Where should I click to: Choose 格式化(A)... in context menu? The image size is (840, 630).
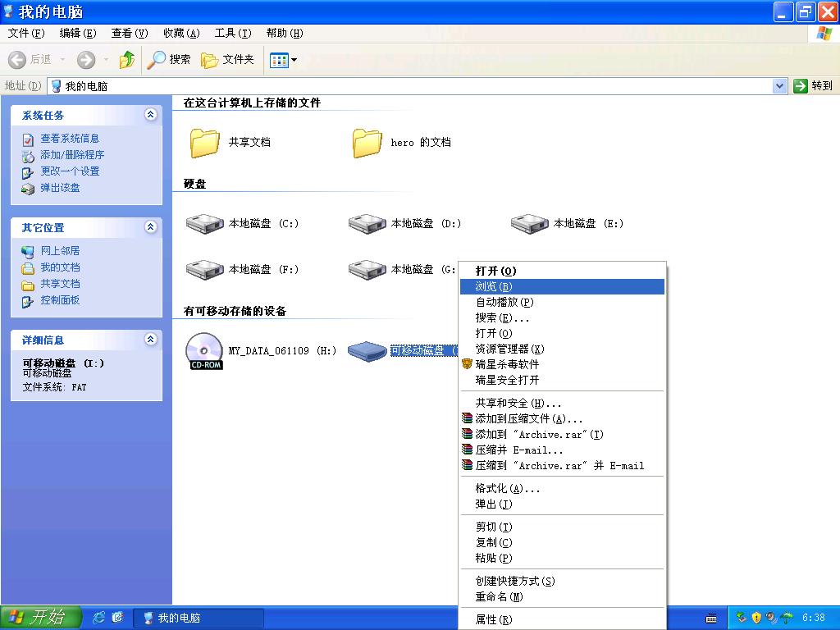562,489
